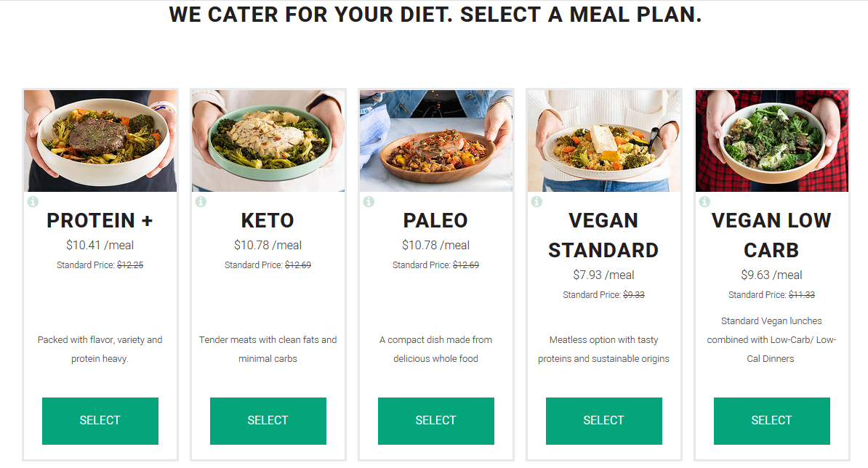Select the Protein + meal plan
Image resolution: width=868 pixels, height=468 pixels.
pos(100,420)
